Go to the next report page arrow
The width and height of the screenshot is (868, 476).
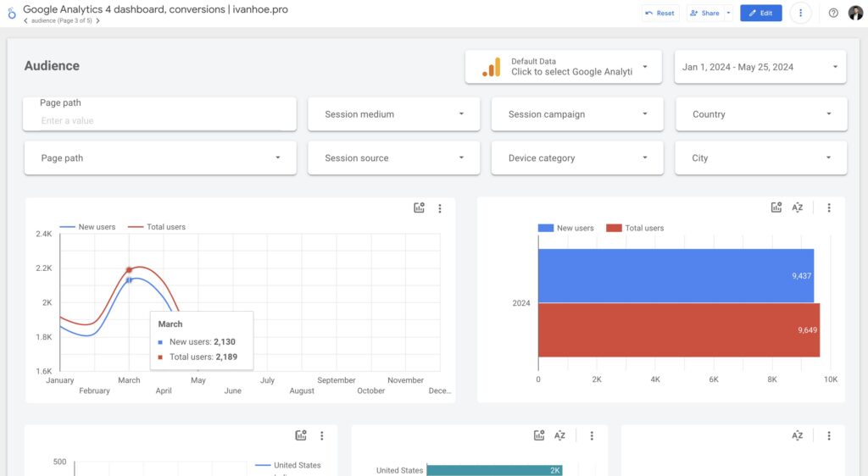98,21
